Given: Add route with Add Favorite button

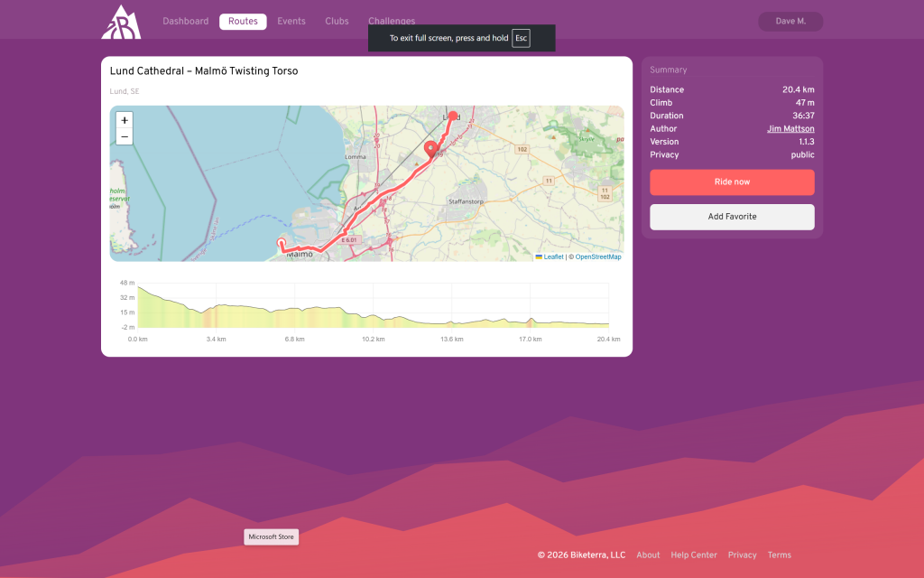Looking at the screenshot, I should tap(732, 217).
